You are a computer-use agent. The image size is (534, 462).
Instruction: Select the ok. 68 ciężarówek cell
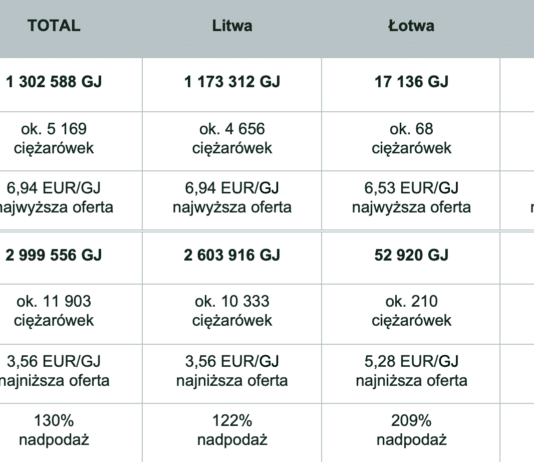411,139
